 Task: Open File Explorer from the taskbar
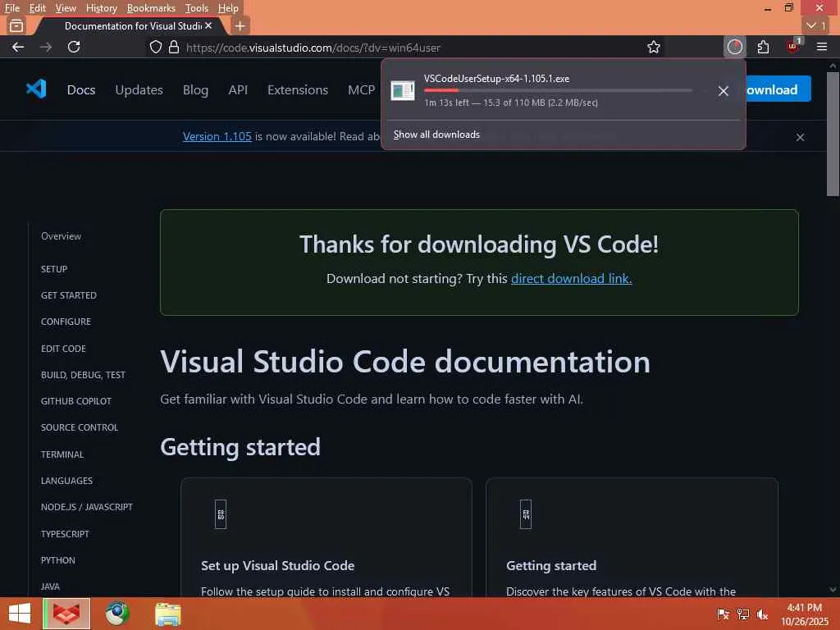click(168, 614)
